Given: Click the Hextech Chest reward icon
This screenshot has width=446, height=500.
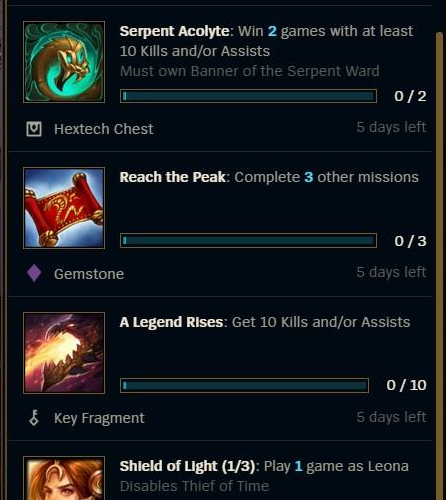Looking at the screenshot, I should [x=34, y=129].
